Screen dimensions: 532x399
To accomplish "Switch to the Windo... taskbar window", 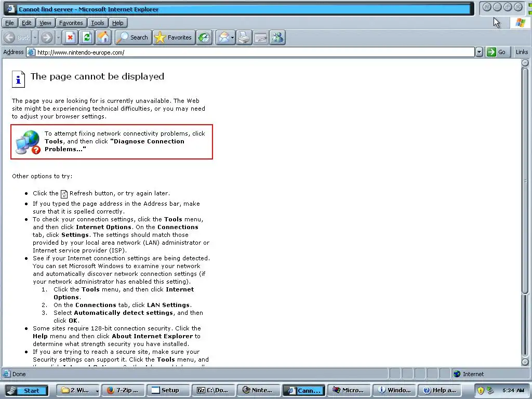I will pyautogui.click(x=394, y=390).
